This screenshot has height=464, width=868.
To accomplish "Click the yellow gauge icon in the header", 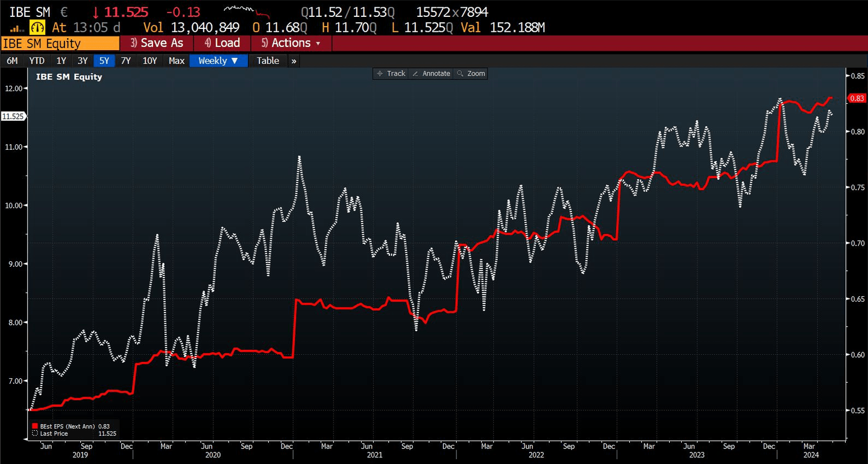I will click(37, 27).
